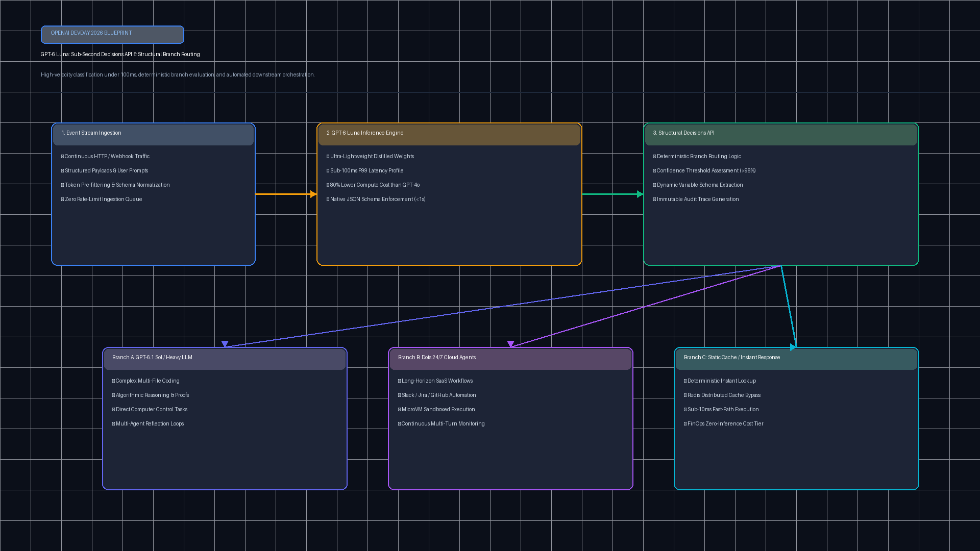
Task: Click 'Redis Distributed Cache Bypass' line
Action: tap(722, 395)
